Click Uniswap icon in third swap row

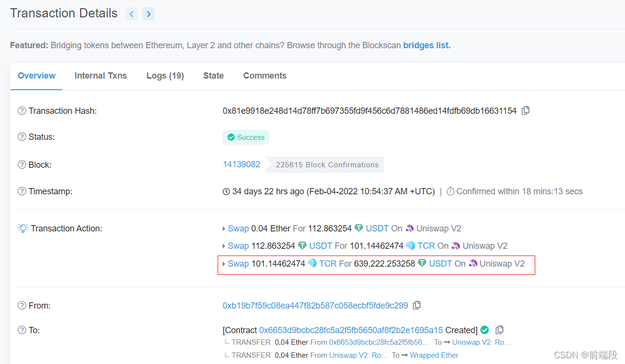pos(472,263)
